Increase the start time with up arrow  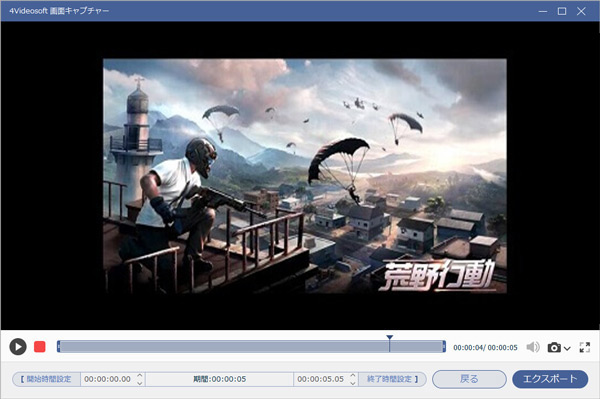click(x=140, y=376)
